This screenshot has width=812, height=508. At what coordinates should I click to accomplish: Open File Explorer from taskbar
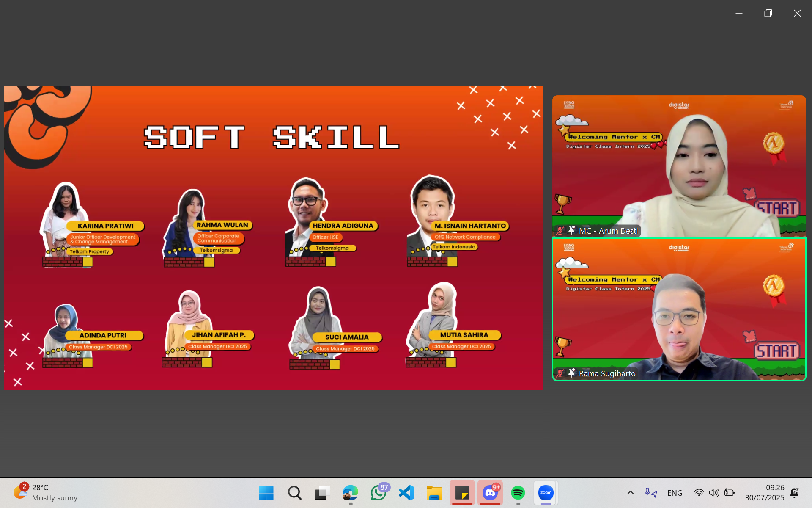(x=434, y=493)
